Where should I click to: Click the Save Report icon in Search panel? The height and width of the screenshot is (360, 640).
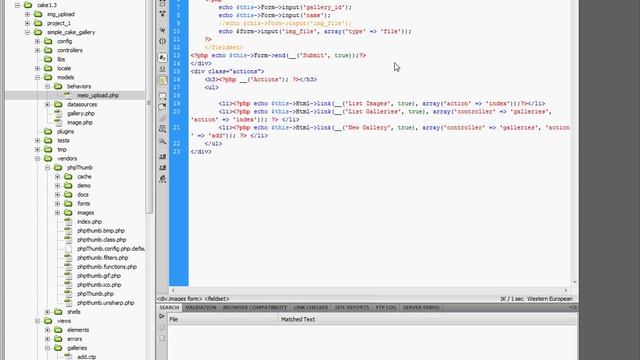162,338
